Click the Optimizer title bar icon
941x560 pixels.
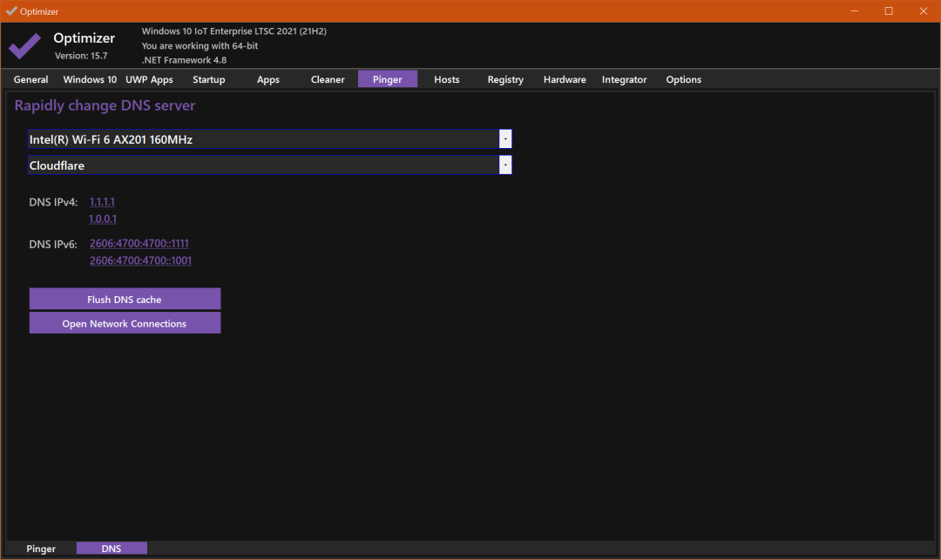tap(11, 10)
